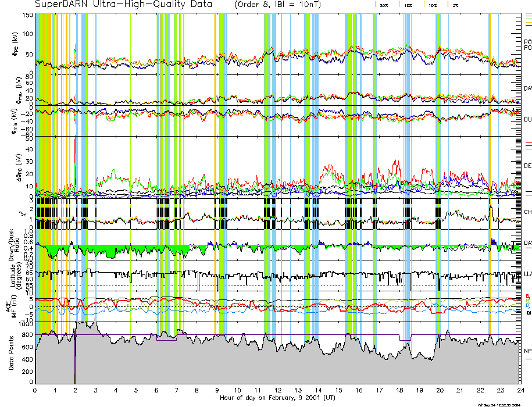Click hour 18 on the time axis

399,390
